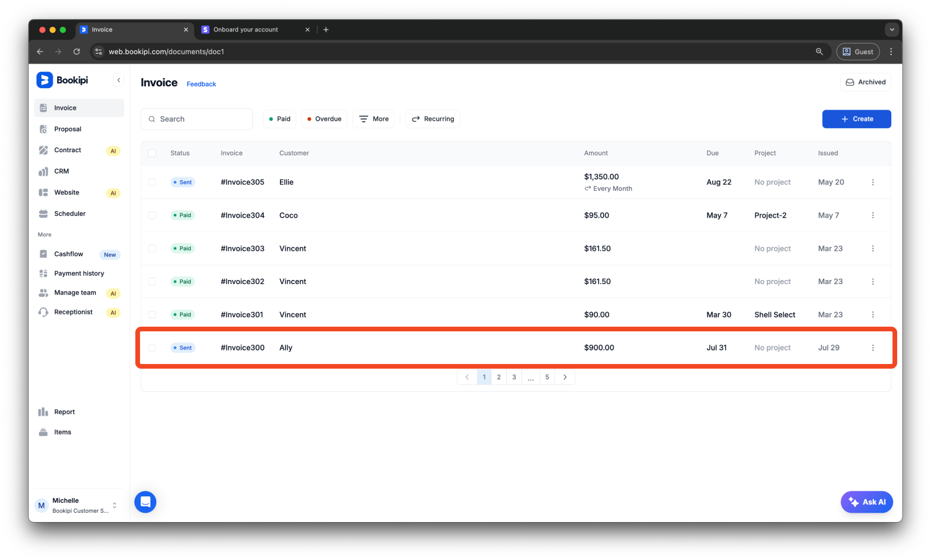Screen dimensions: 931x560
Task: Open #Invoice300 for Ally
Action: point(516,348)
